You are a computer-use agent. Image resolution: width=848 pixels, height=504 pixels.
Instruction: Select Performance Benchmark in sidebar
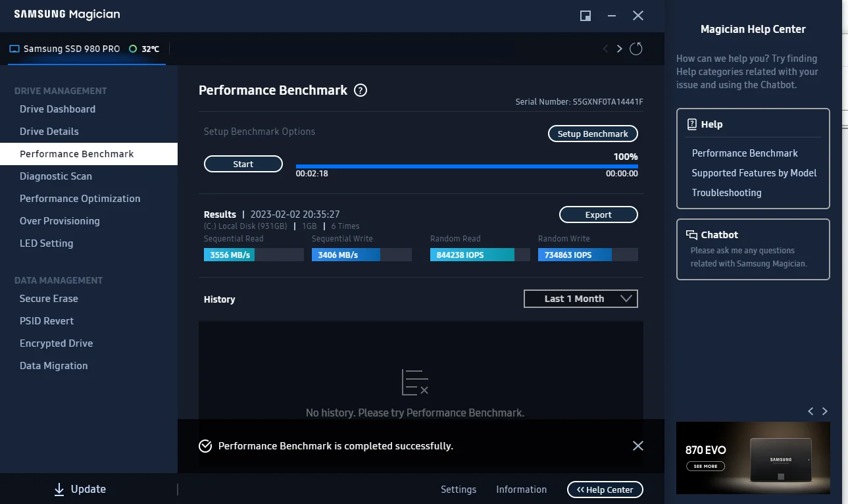89,154
